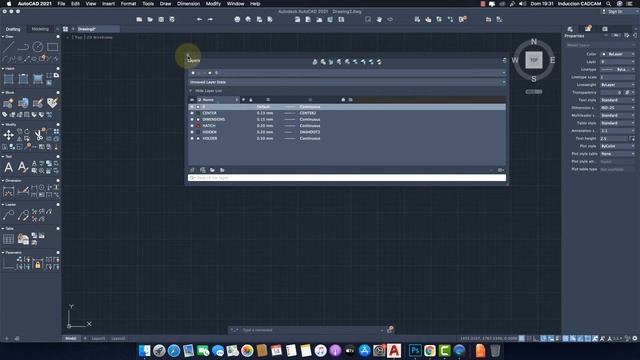Open the Insert Block tool
This screenshot has width=640, height=360.
[9, 103]
